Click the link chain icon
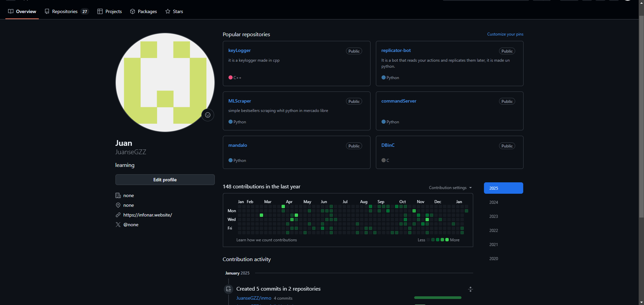Viewport: 644px width, 305px height. coord(118,215)
